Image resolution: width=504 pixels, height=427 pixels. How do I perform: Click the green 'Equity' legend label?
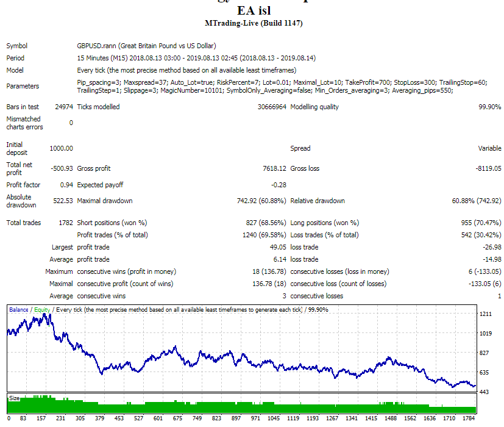coord(42,309)
